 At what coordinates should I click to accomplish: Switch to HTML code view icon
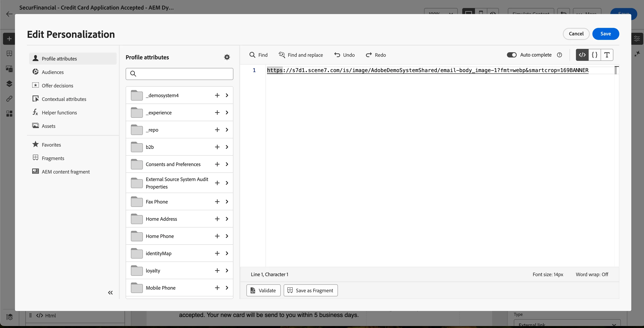pyautogui.click(x=582, y=55)
